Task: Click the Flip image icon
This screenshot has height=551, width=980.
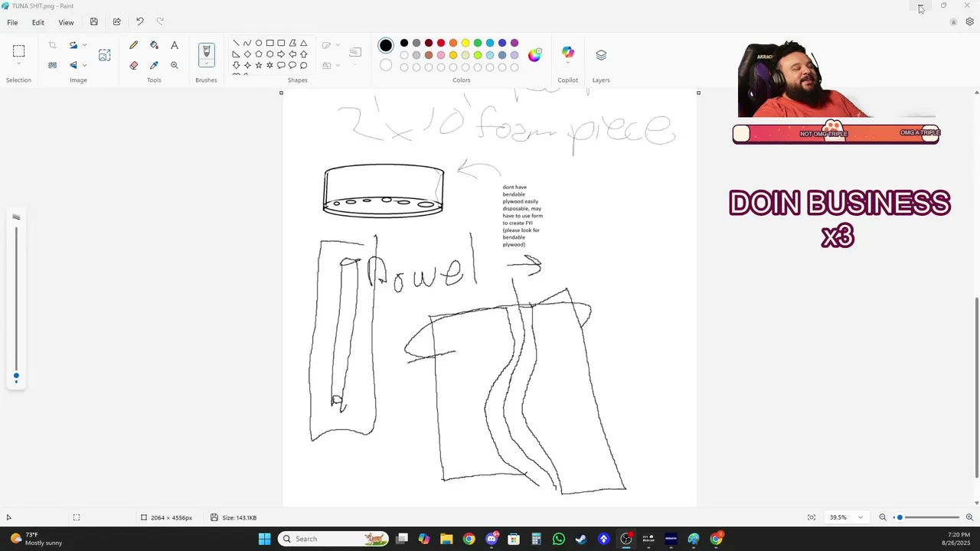Action: pos(73,65)
